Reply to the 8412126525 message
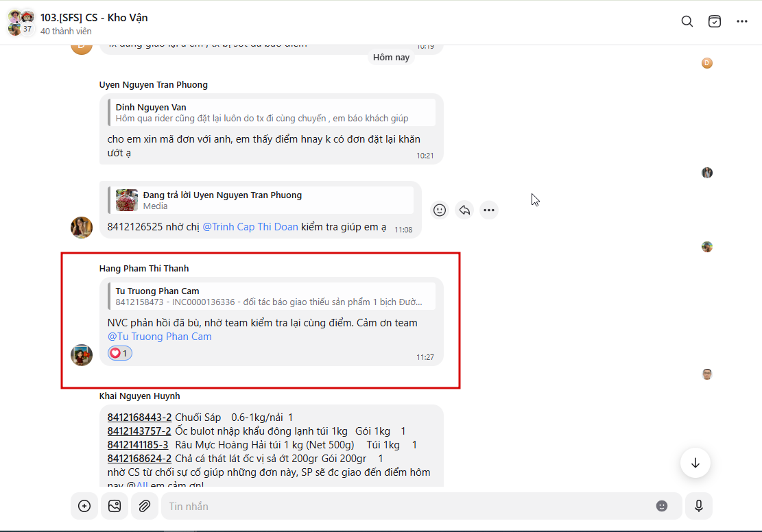Viewport: 762px width, 532px height. coord(464,210)
